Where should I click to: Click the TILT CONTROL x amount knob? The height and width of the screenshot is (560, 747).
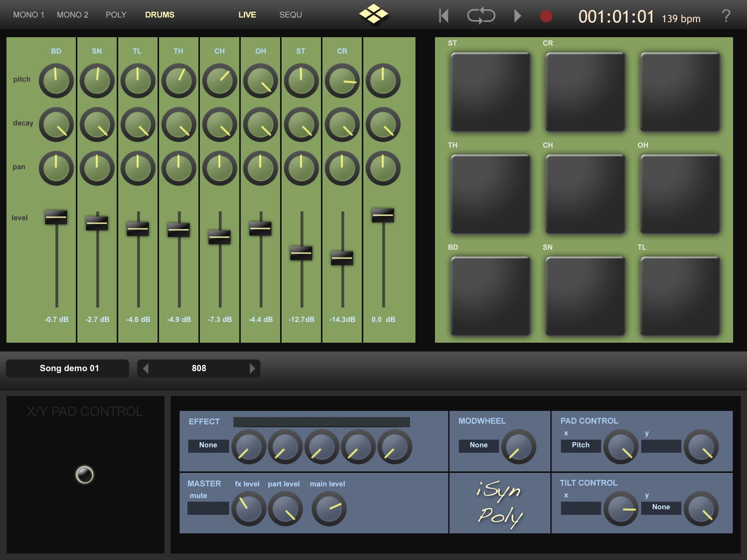(x=621, y=509)
